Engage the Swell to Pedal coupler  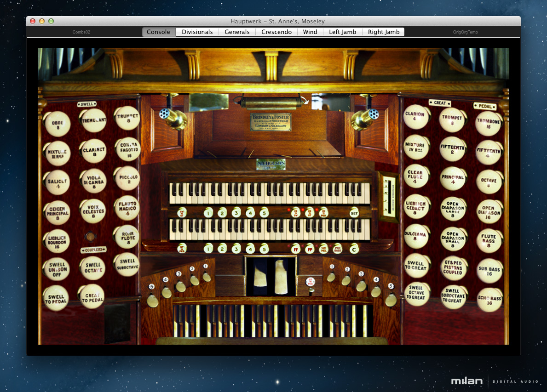[x=56, y=299]
